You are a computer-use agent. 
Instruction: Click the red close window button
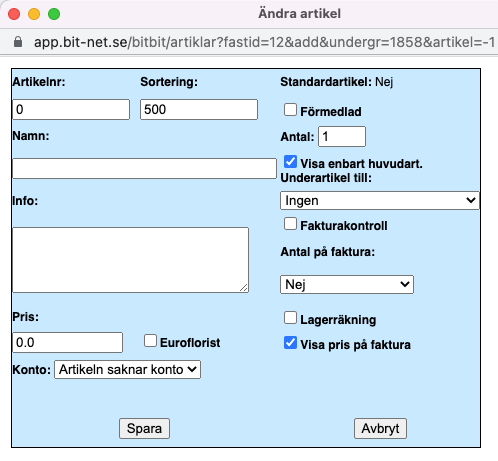[x=14, y=14]
